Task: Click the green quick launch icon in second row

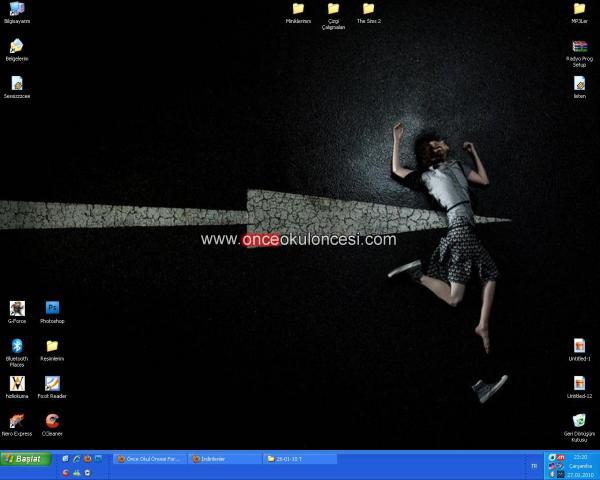Action: click(77, 473)
